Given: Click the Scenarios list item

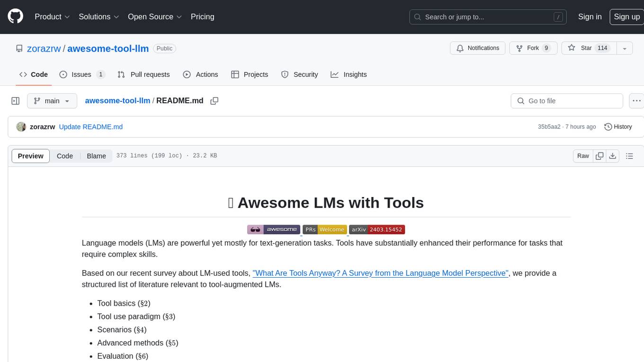Looking at the screenshot, I should point(122,330).
